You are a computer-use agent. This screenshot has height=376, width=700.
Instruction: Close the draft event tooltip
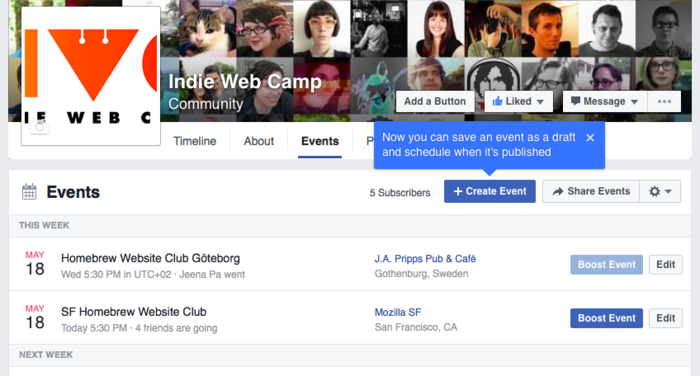pyautogui.click(x=590, y=138)
